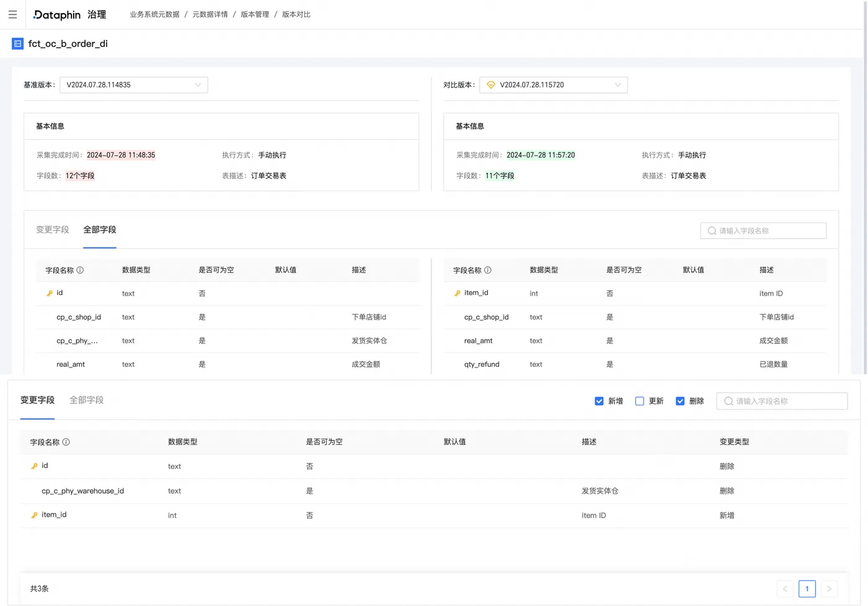Navigate to 版本管理 breadcrumb
Image resolution: width=868 pixels, height=606 pixels.
(255, 14)
